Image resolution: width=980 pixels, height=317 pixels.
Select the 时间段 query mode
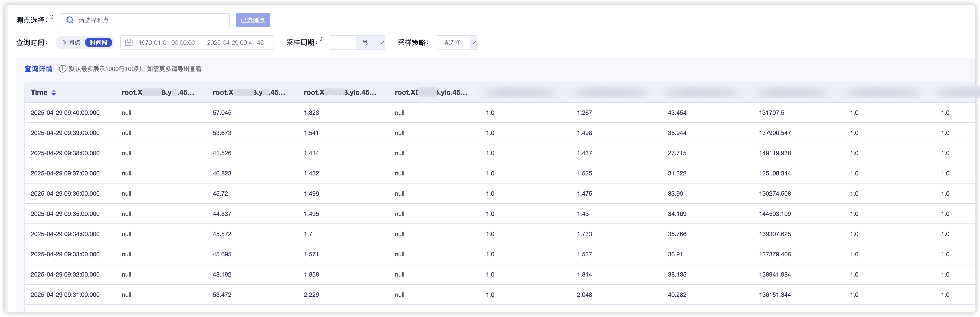(x=99, y=43)
